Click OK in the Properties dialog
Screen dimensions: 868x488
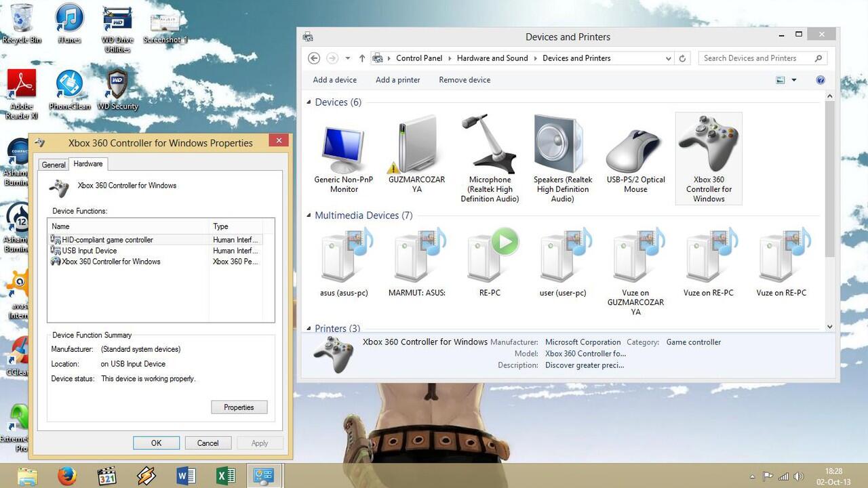[x=156, y=443]
